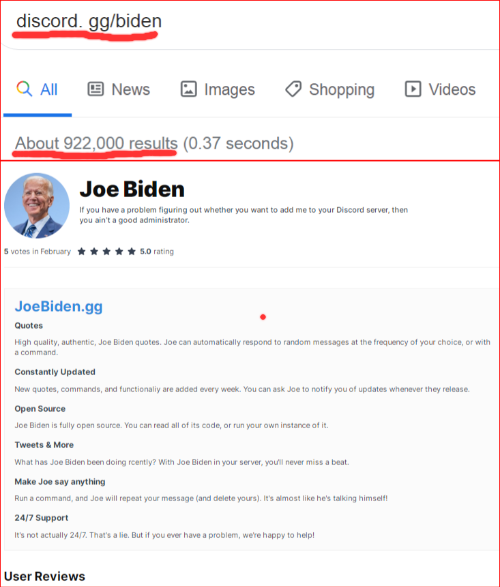Image resolution: width=500 pixels, height=587 pixels.
Task: Click the Shopping tag icon
Action: [293, 89]
